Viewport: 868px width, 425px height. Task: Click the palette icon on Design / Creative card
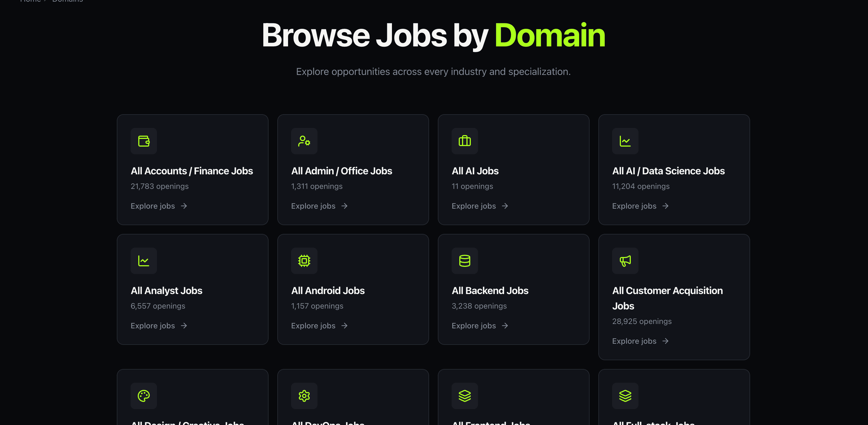(x=144, y=396)
